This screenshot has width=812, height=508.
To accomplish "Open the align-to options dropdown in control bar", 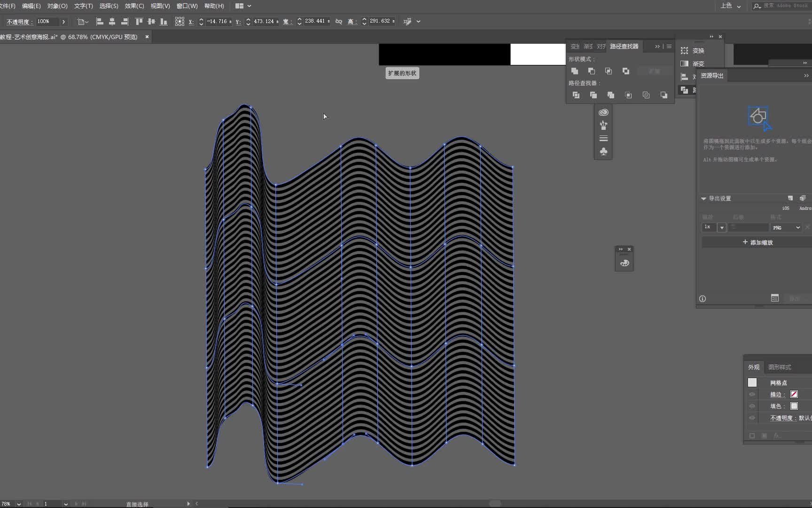I will (83, 22).
